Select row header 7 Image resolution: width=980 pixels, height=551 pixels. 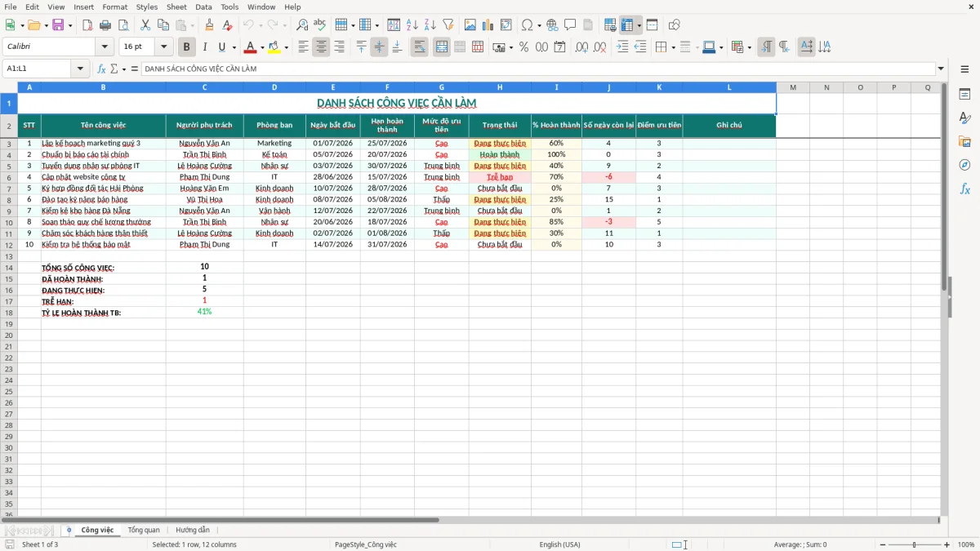(8, 189)
